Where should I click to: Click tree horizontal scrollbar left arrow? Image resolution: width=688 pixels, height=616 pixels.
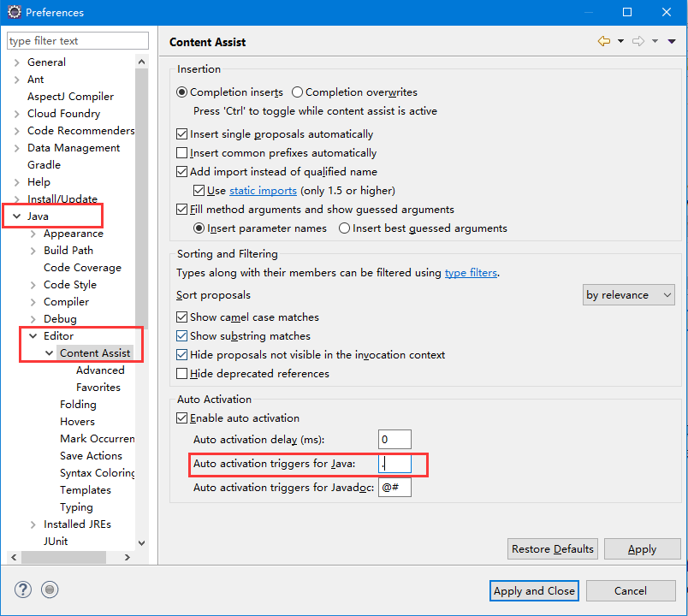(x=14, y=557)
